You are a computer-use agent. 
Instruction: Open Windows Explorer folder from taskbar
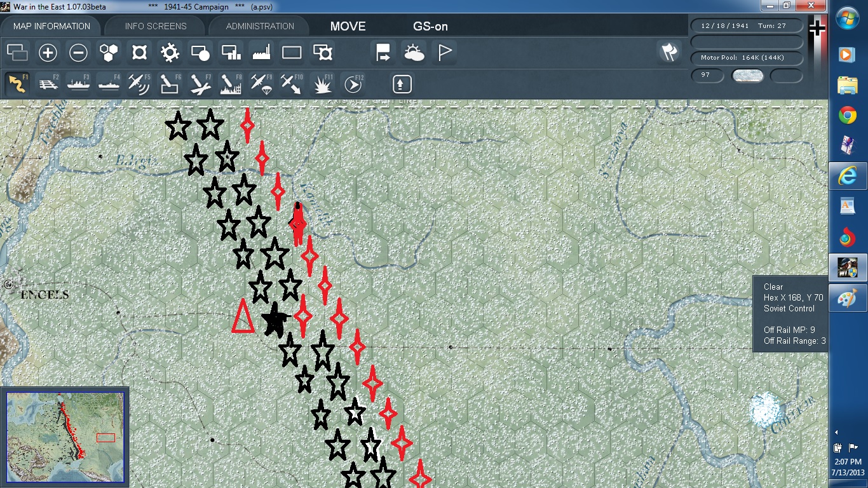click(848, 85)
